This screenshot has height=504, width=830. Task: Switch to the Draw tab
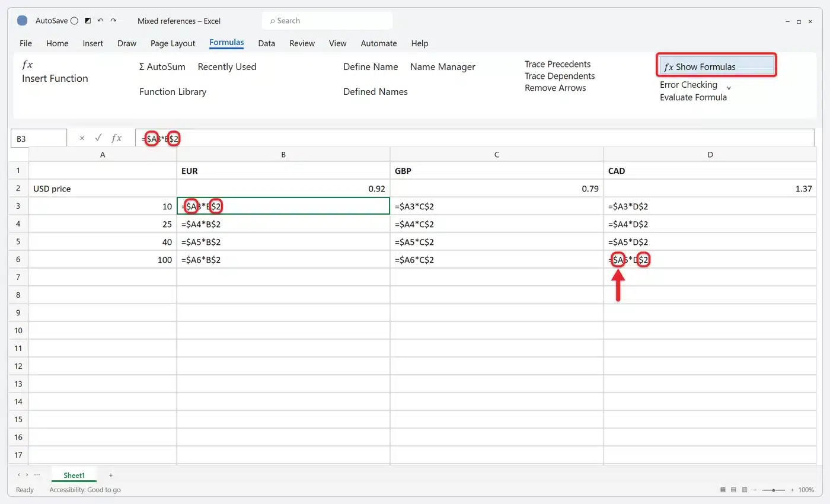pyautogui.click(x=127, y=43)
